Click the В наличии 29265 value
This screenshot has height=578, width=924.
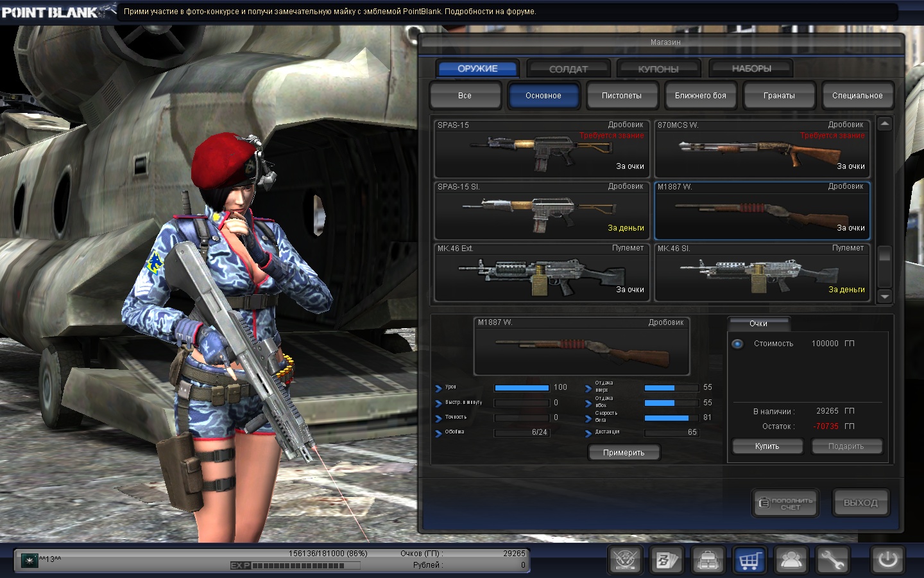pyautogui.click(x=827, y=411)
